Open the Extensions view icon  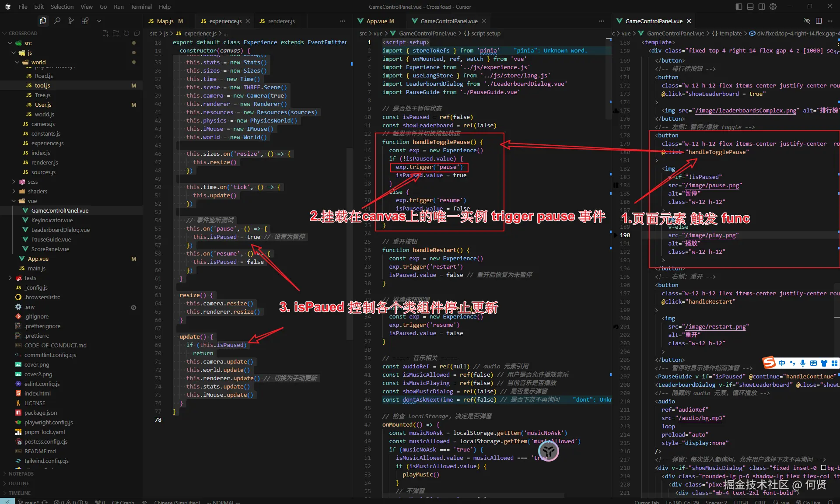85,21
